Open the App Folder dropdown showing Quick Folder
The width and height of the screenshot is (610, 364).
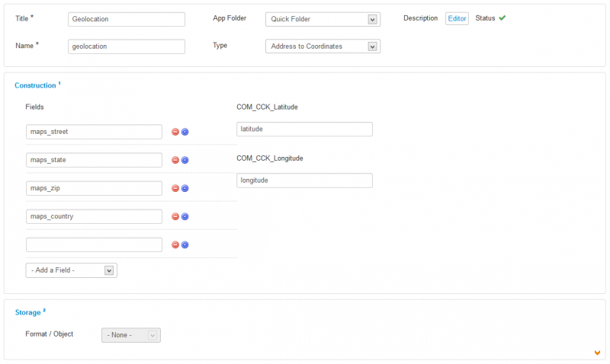pos(323,19)
